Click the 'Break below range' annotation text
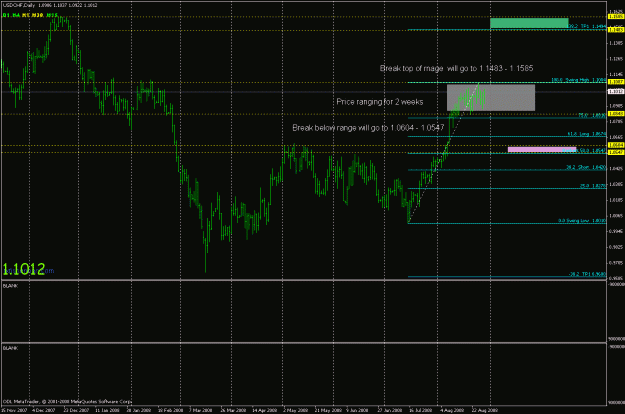Screen dimensions: 625x414 point(368,128)
